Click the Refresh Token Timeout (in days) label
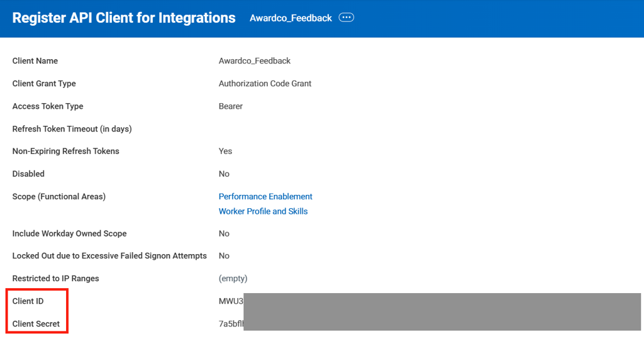 (72, 129)
